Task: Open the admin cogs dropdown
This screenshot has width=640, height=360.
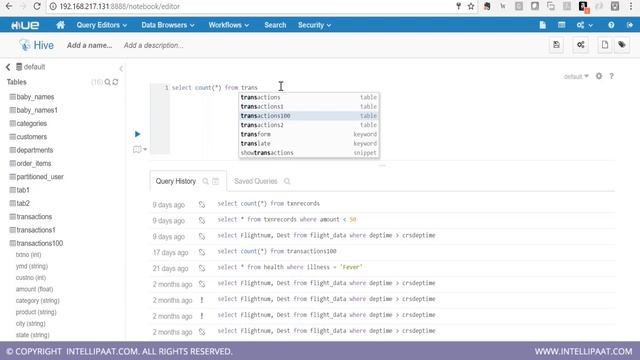Action: coord(584,25)
